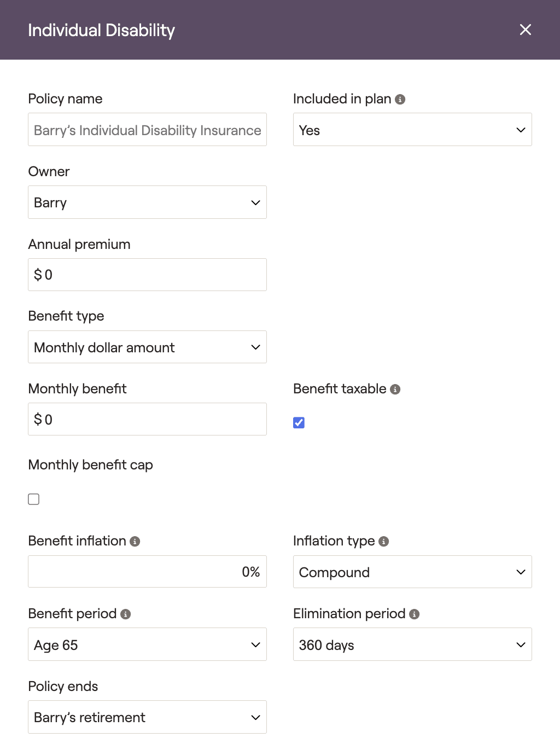Click the Benefit taxable info icon
Screen dimensions: 560x755
395,389
